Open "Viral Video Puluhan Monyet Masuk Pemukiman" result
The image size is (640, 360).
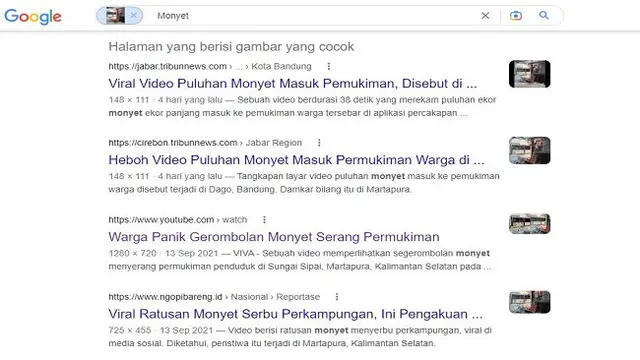click(x=293, y=83)
